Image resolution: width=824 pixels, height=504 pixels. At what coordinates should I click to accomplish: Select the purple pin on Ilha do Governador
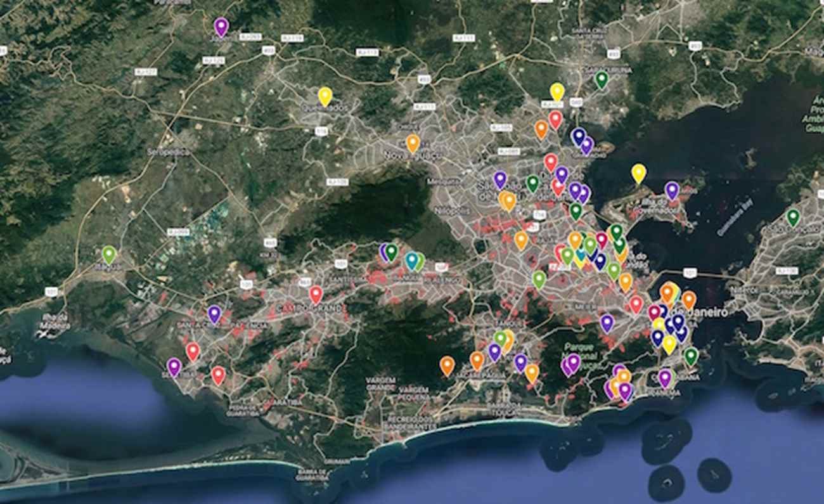click(672, 190)
